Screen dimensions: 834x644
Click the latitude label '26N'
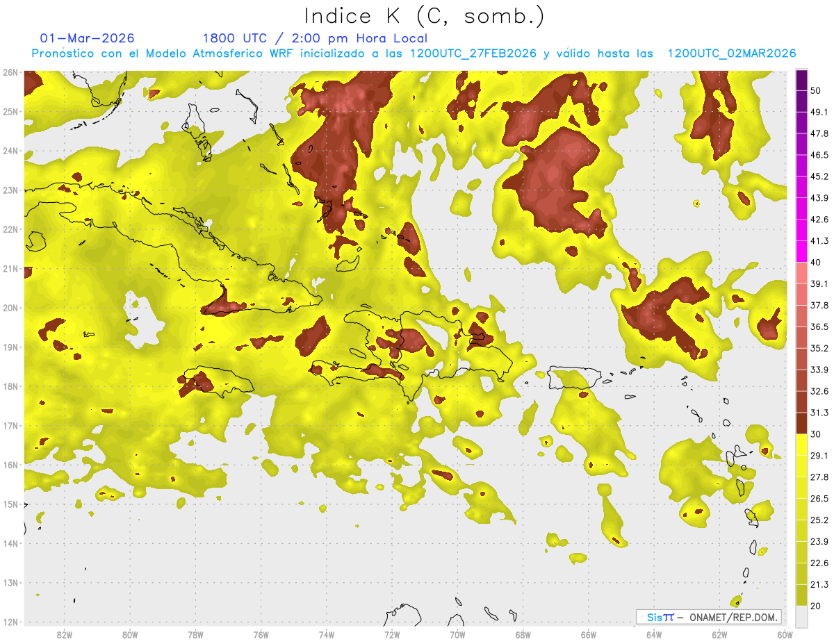[x=10, y=72]
